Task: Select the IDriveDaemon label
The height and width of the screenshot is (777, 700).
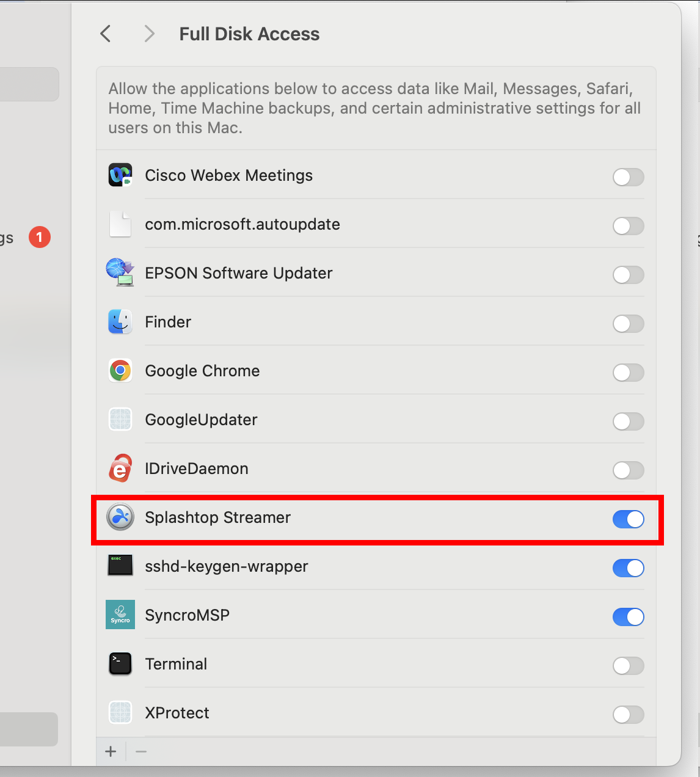Action: (x=197, y=469)
